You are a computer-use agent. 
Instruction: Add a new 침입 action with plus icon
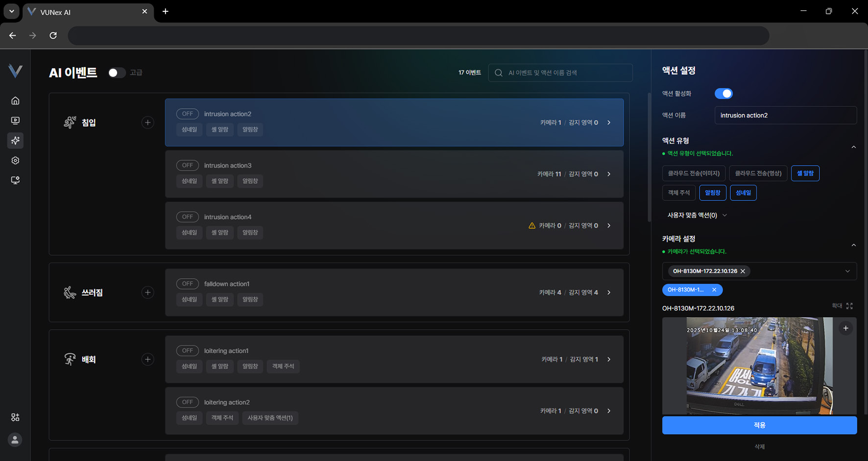pos(147,122)
